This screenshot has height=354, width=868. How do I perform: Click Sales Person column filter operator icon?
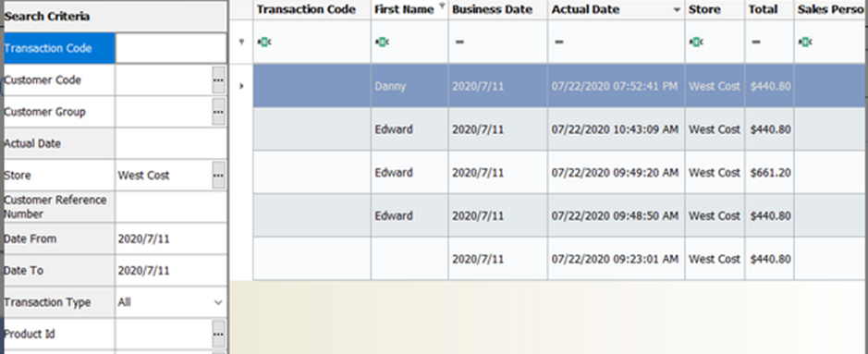click(805, 42)
